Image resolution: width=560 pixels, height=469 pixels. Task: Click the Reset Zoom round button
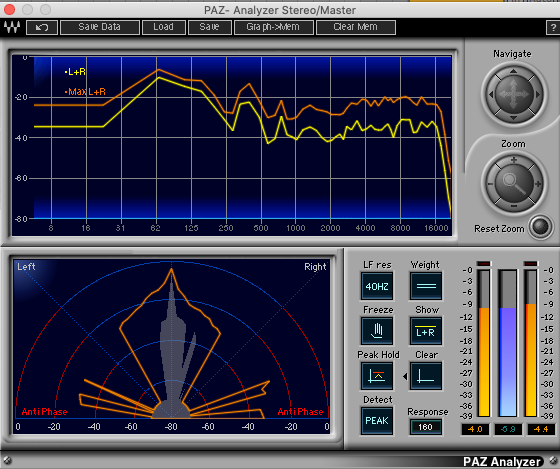tap(540, 226)
